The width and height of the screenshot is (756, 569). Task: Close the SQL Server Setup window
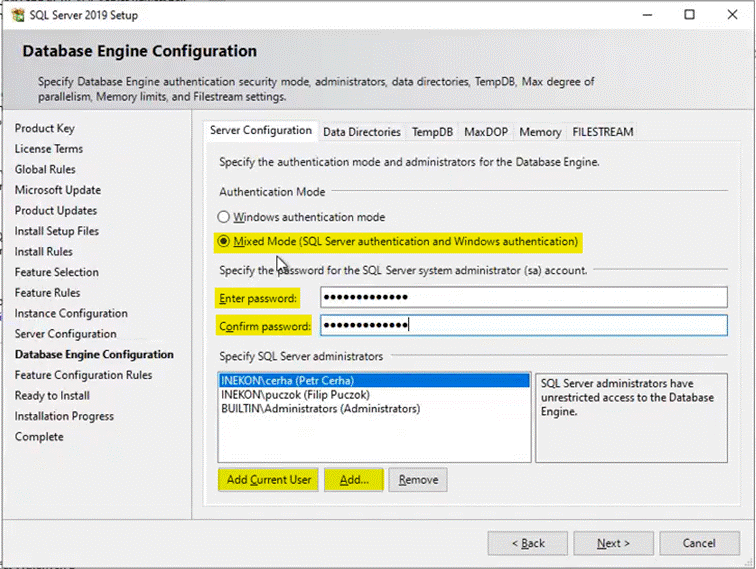(732, 15)
